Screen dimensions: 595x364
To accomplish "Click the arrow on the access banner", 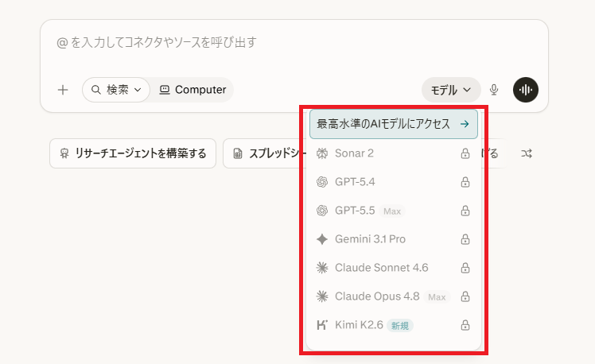I will tap(465, 124).
